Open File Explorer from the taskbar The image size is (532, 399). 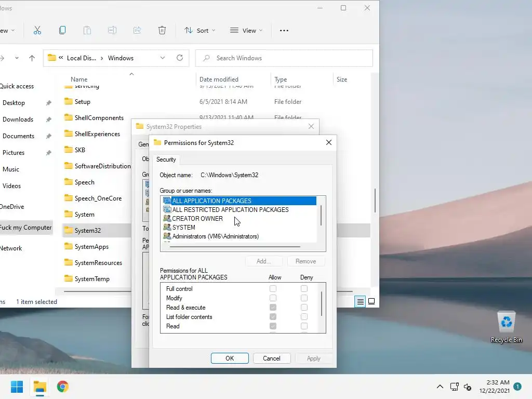(x=40, y=387)
